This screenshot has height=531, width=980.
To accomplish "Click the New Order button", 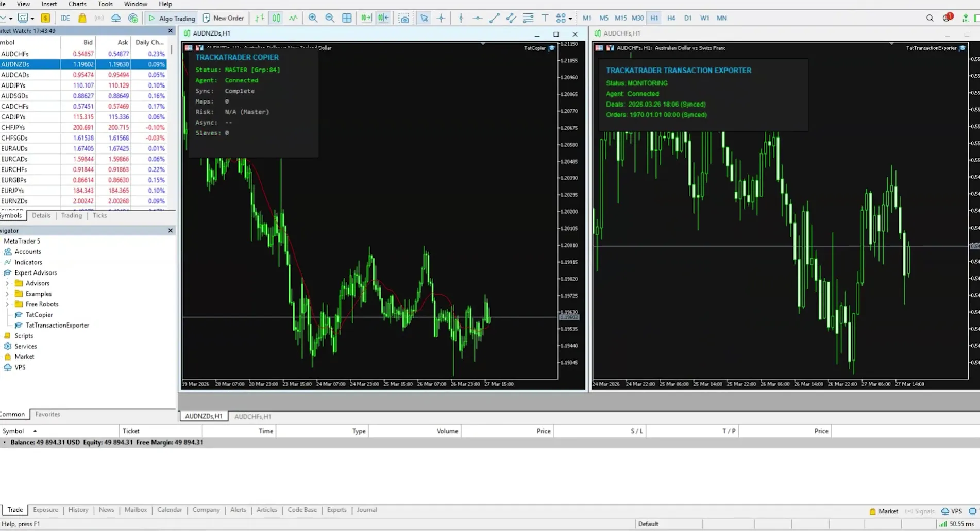I will pos(223,18).
